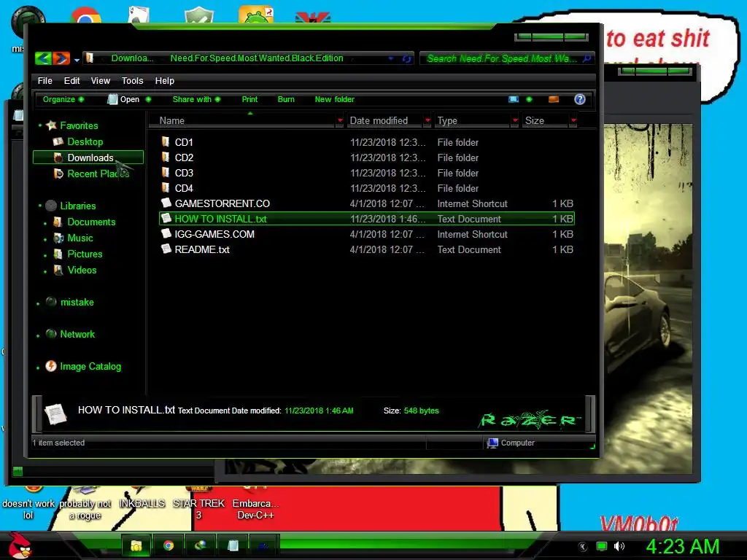Screen dimensions: 747x560
Task: Click Print in the toolbar
Action: click(x=249, y=99)
